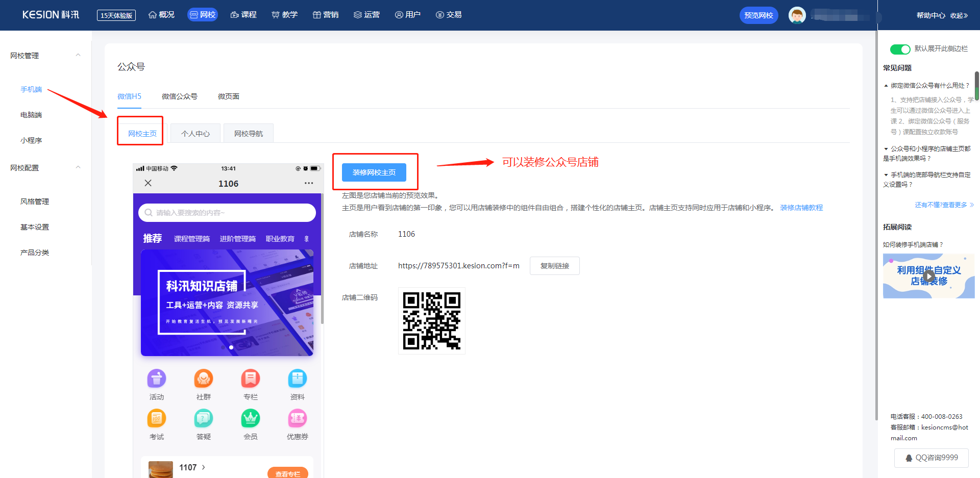Viewport: 980px width, 478px height.
Task: Tap the 会员 crown icon
Action: [251, 418]
